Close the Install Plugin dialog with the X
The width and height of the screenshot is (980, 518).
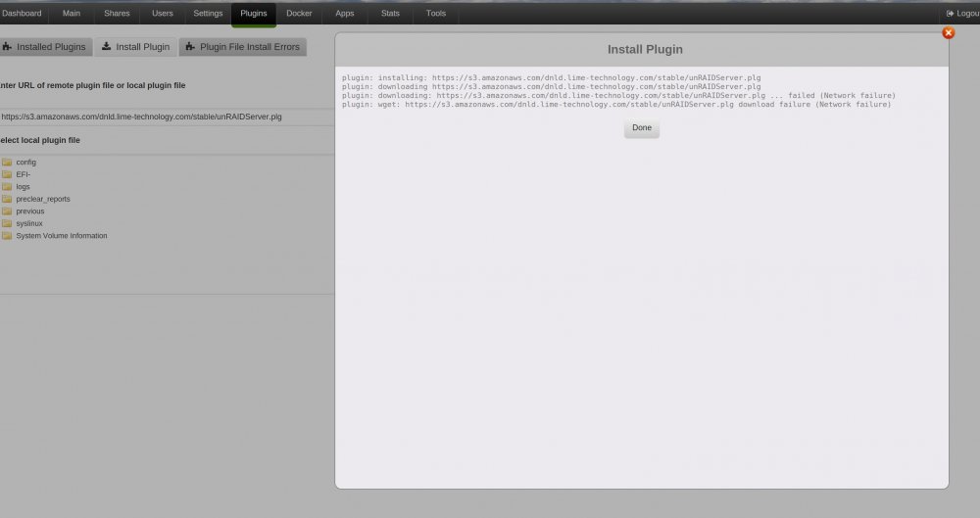(x=948, y=33)
